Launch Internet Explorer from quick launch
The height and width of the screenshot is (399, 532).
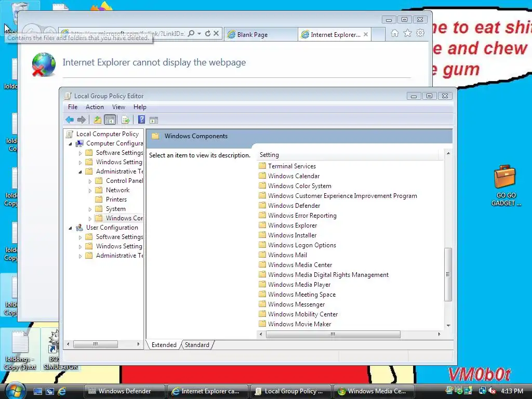pyautogui.click(x=62, y=391)
